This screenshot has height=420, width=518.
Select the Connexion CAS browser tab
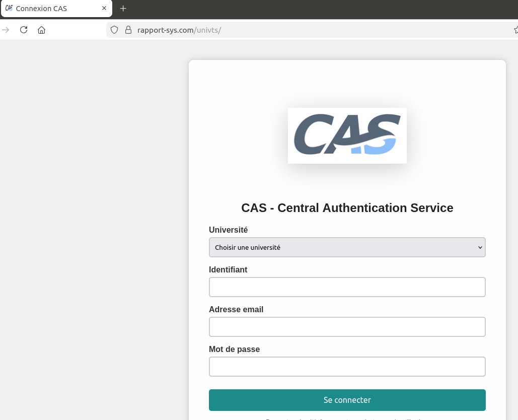click(56, 8)
